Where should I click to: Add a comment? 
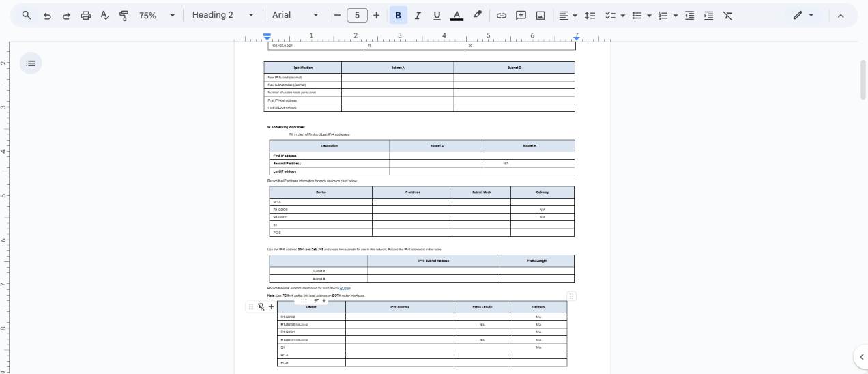point(521,15)
